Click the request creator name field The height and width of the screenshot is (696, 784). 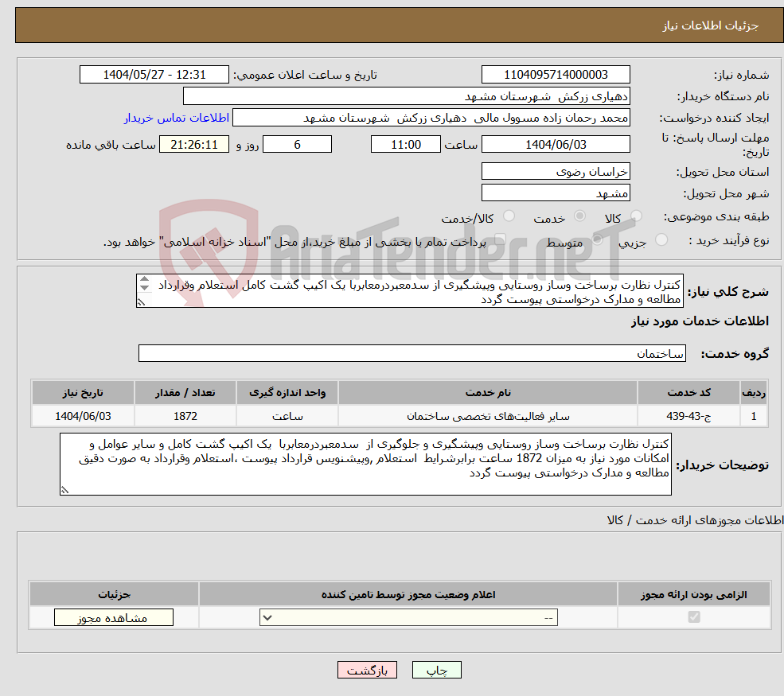[x=431, y=118]
